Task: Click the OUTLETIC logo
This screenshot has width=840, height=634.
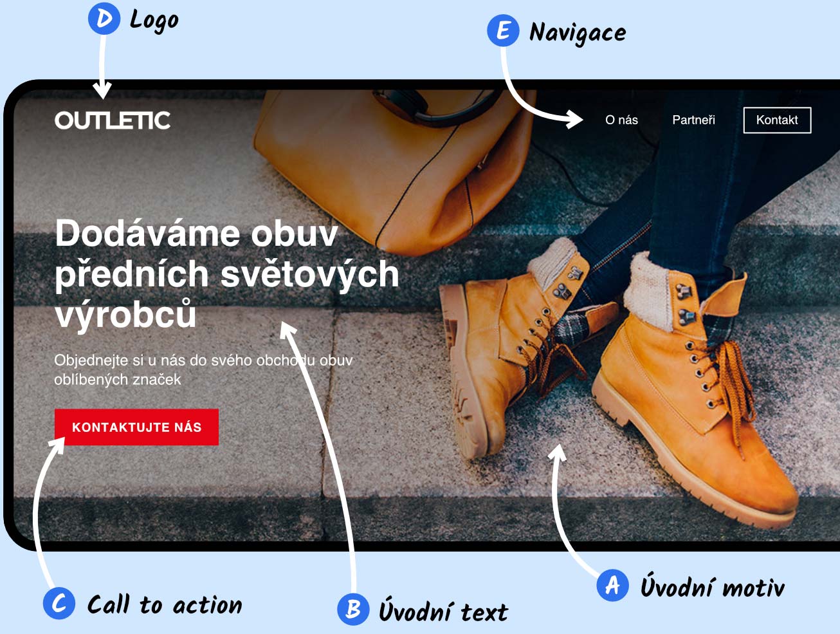Action: [113, 120]
